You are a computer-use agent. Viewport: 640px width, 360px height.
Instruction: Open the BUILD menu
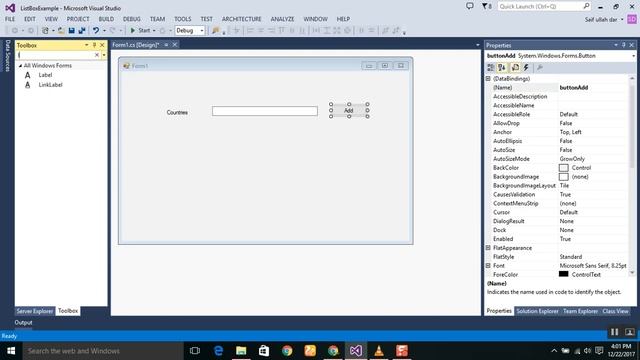(106, 19)
